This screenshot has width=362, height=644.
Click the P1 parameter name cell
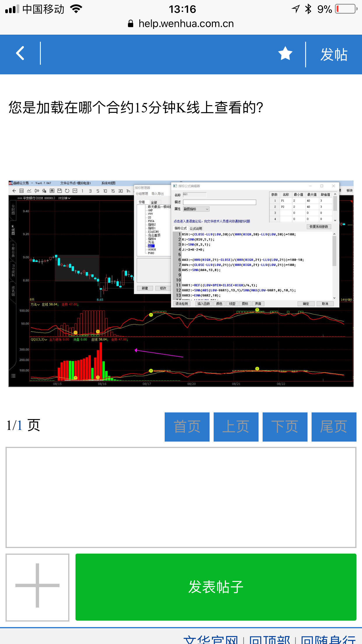pyautogui.click(x=286, y=201)
